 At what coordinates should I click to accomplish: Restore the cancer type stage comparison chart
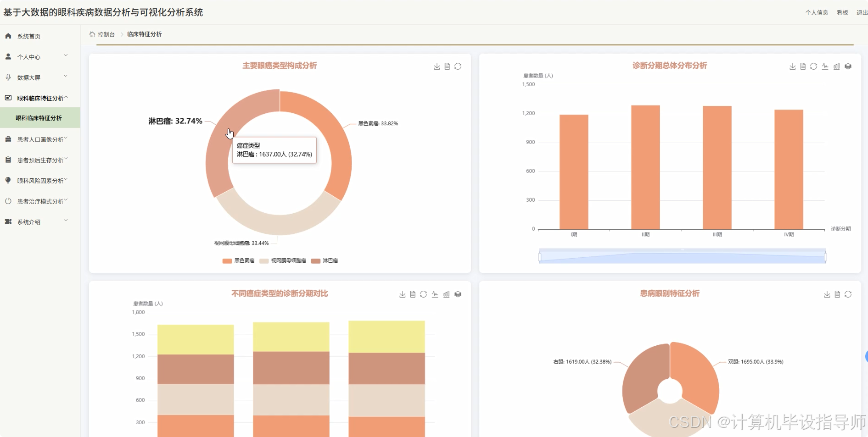423,294
